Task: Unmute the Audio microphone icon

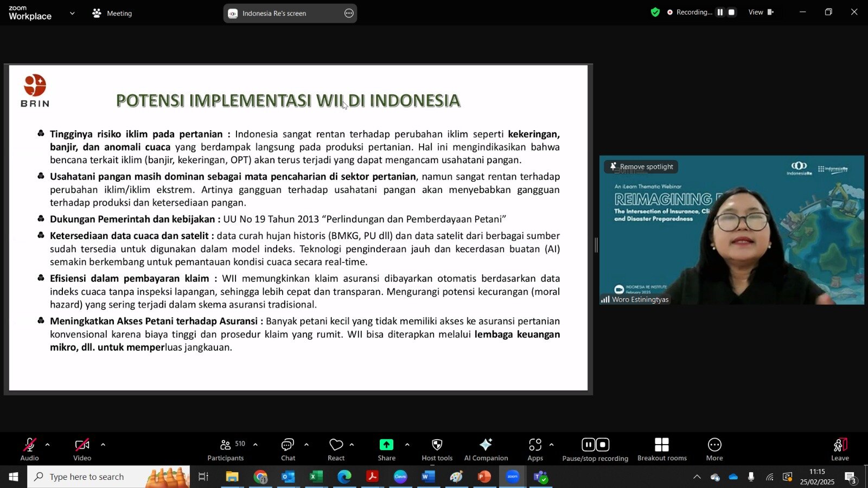Action: click(29, 445)
